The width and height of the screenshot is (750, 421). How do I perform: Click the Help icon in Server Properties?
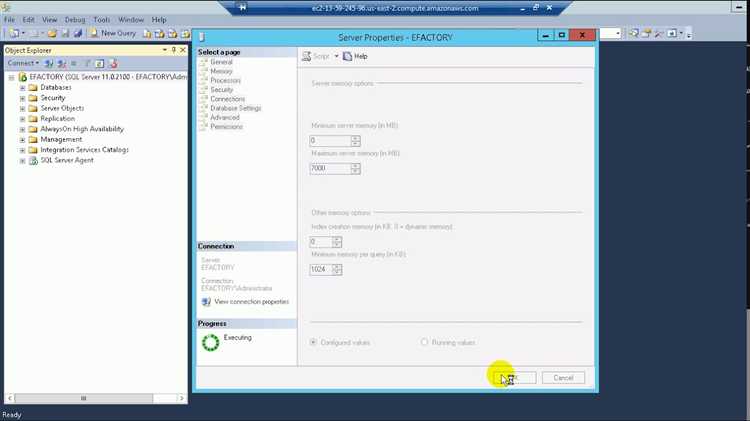tap(348, 56)
